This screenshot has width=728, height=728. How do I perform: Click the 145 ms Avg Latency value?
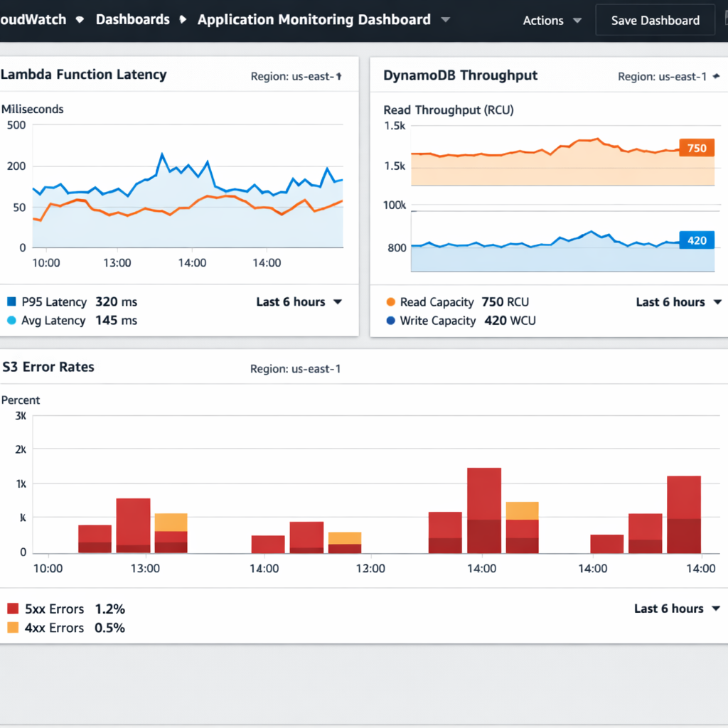[116, 321]
